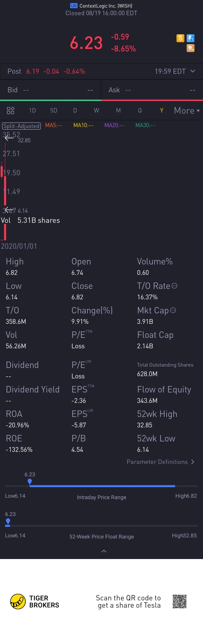Tap the Intraday Price Range slider marker
203x644 pixels.
pos(30,482)
